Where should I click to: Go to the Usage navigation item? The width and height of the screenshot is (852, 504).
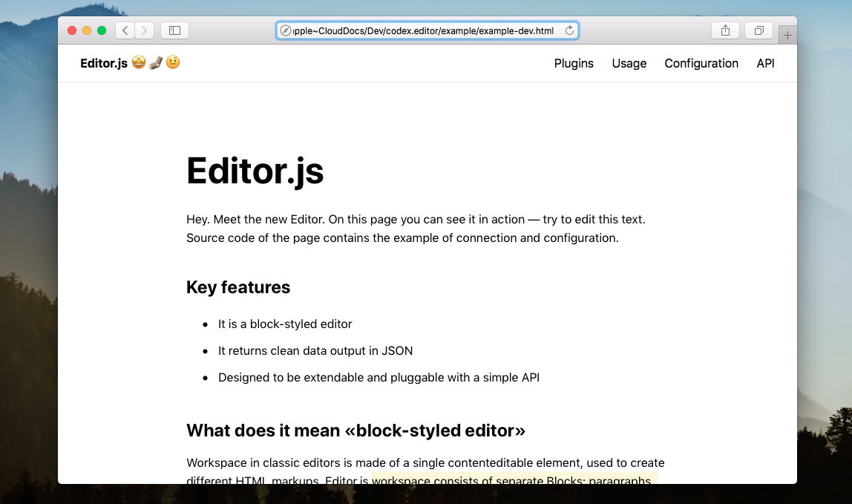click(629, 64)
